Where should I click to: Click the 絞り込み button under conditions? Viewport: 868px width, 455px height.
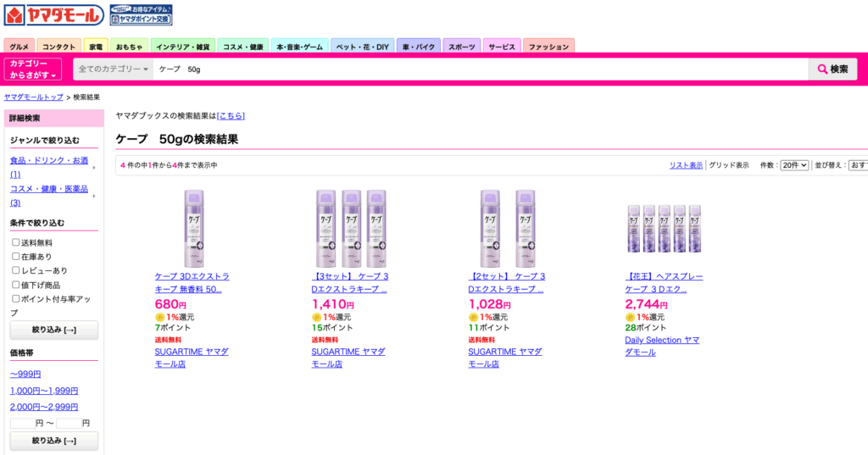coord(53,330)
